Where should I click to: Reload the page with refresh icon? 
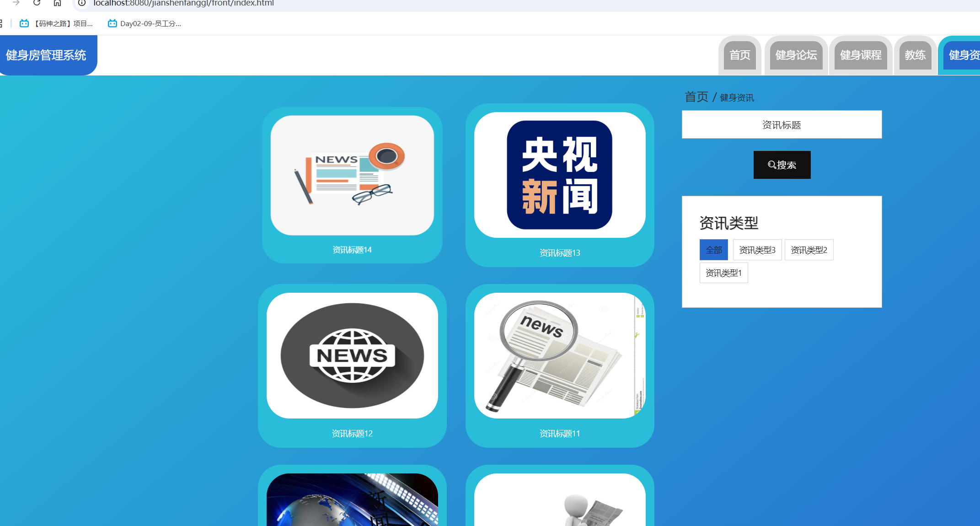(x=37, y=3)
